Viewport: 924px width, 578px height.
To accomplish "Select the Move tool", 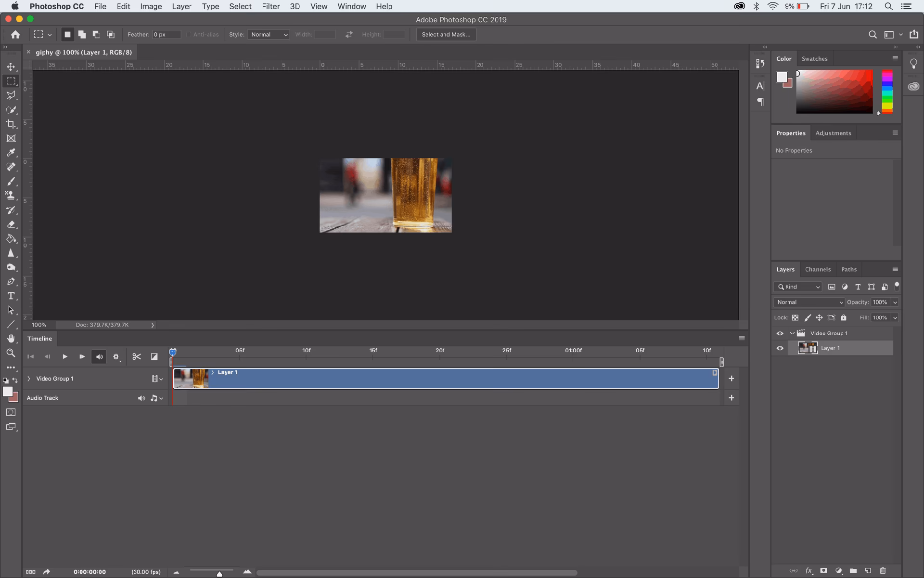I will [x=11, y=67].
